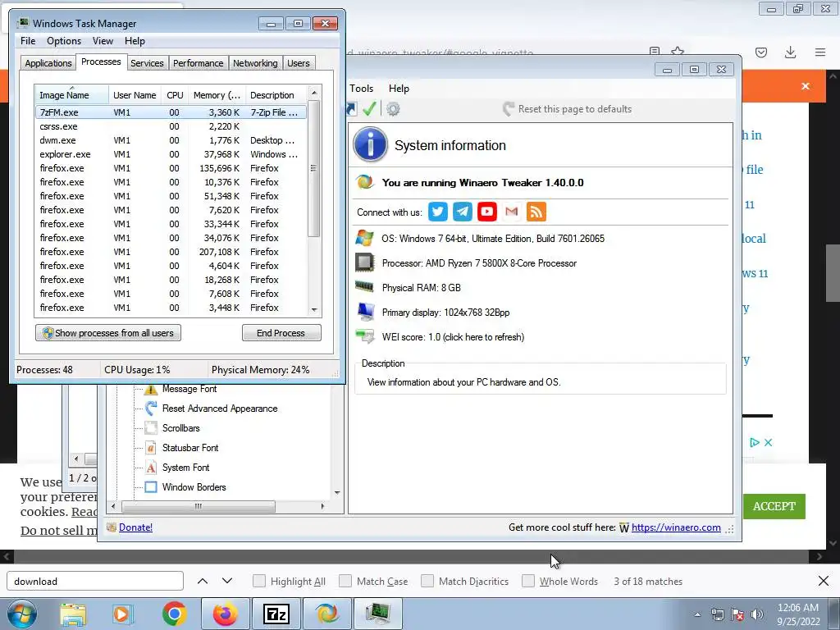Open the https://winaero.com link
840x630 pixels.
point(676,527)
